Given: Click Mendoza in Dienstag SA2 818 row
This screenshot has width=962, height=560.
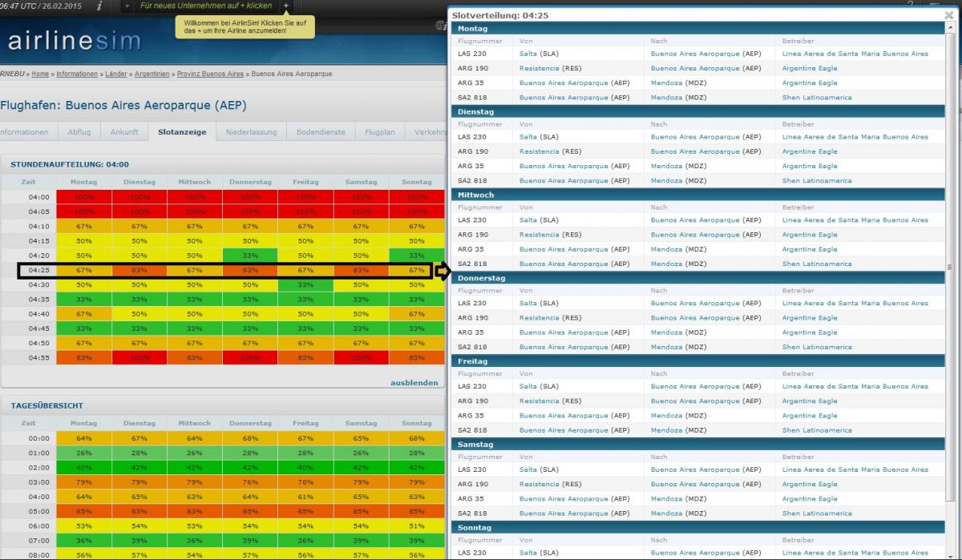Looking at the screenshot, I should point(667,180).
